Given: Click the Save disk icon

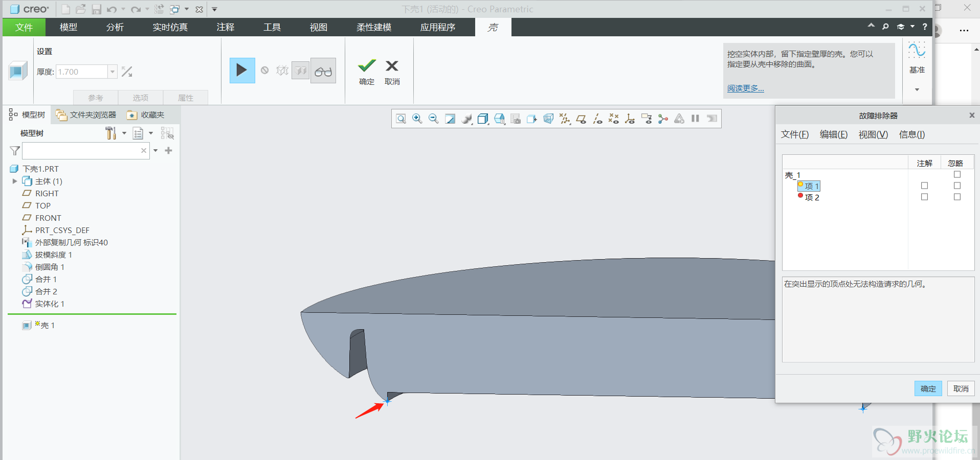Looking at the screenshot, I should [96, 9].
